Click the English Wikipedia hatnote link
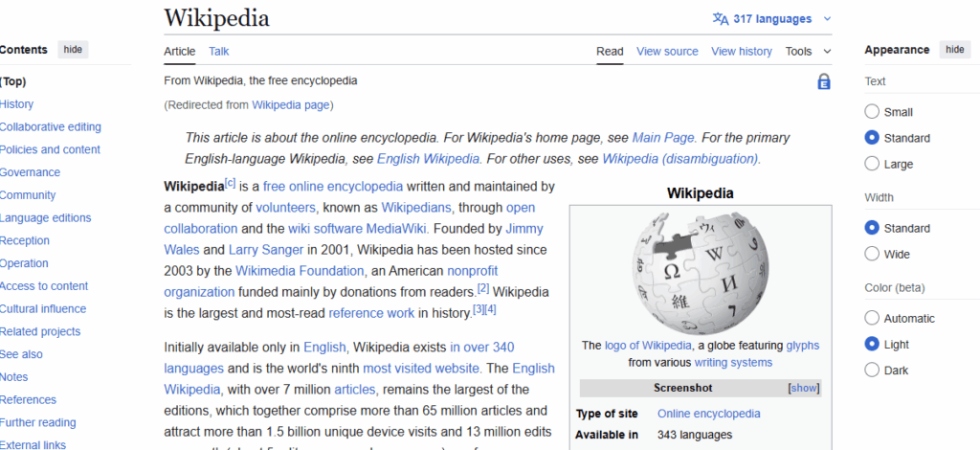The height and width of the screenshot is (450, 980). coord(428,159)
